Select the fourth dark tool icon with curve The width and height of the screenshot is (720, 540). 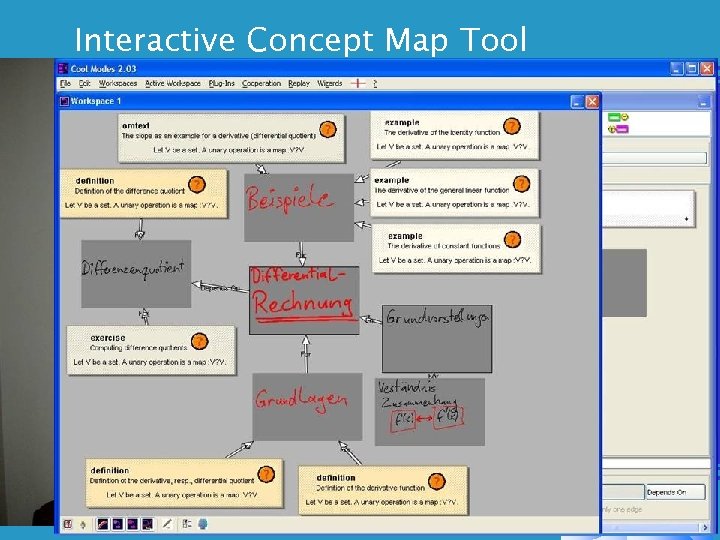(x=147, y=524)
